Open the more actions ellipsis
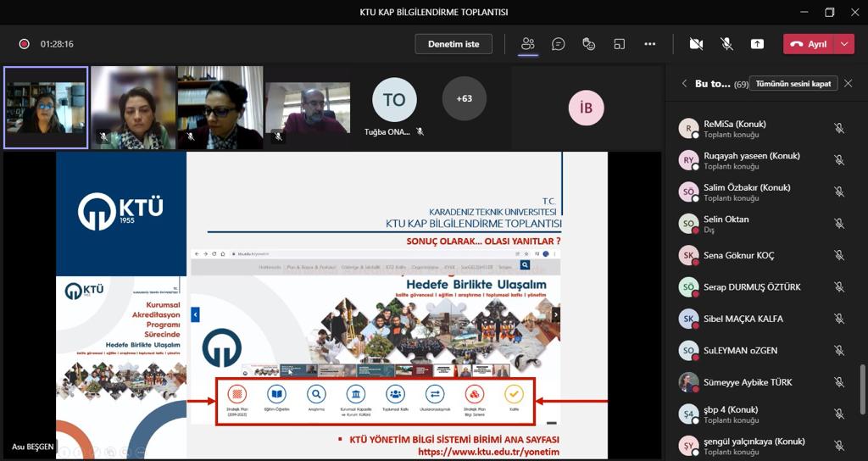This screenshot has width=868, height=461. coord(650,44)
